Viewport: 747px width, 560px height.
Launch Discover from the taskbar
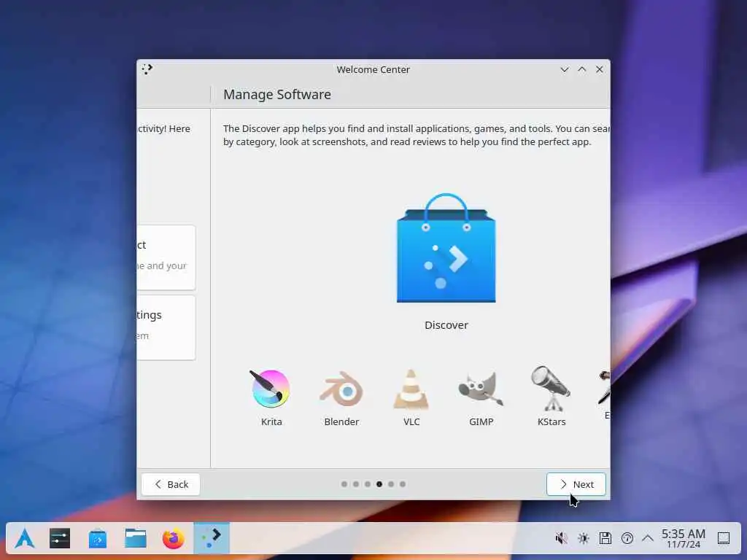click(98, 539)
